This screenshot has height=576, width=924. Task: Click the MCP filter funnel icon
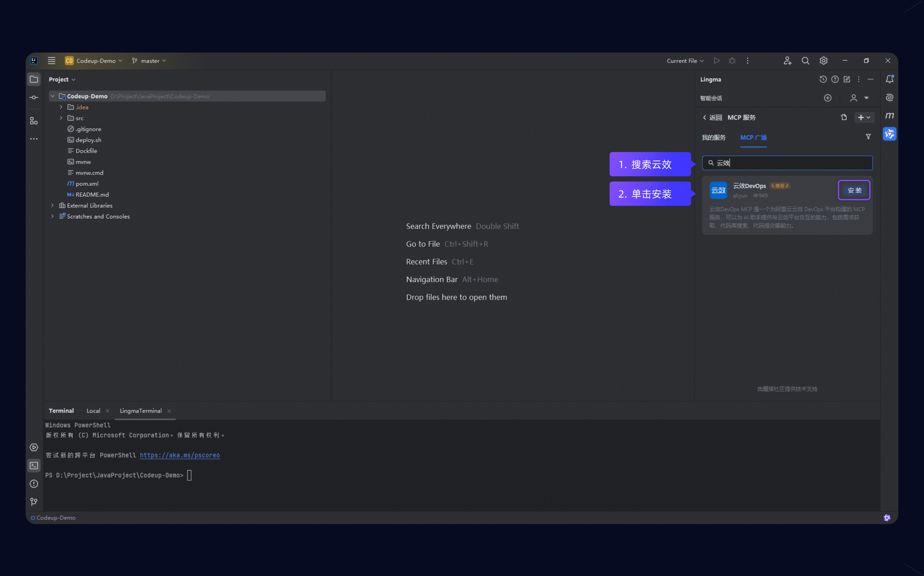pyautogui.click(x=868, y=137)
